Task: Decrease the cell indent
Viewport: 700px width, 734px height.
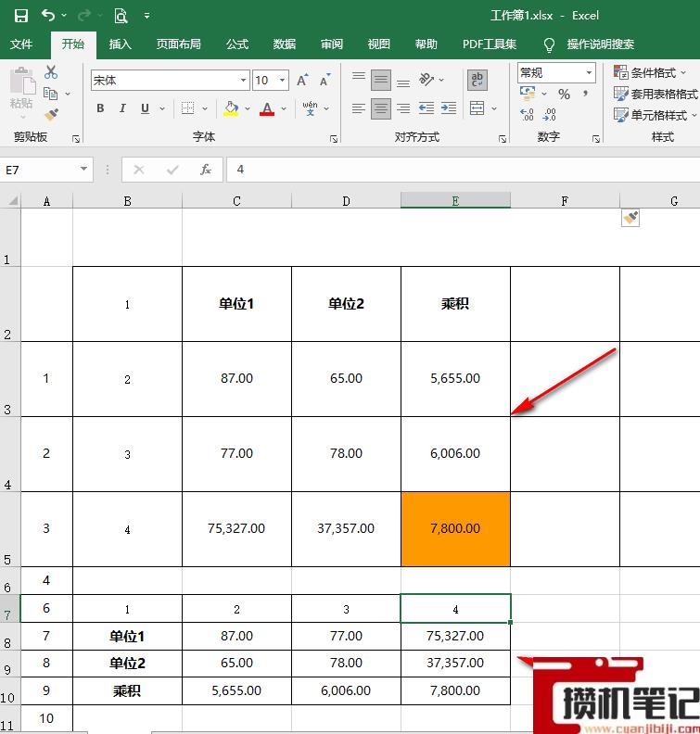Action: click(426, 108)
